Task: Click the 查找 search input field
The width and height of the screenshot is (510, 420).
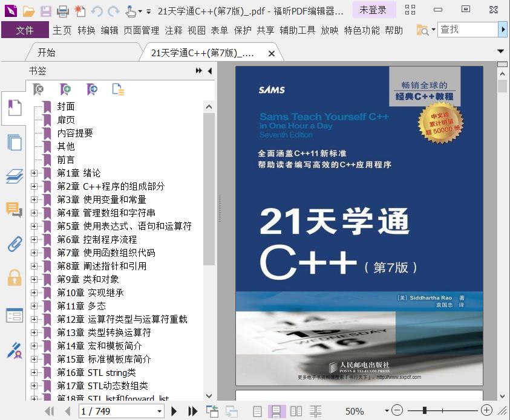Action: [x=468, y=30]
